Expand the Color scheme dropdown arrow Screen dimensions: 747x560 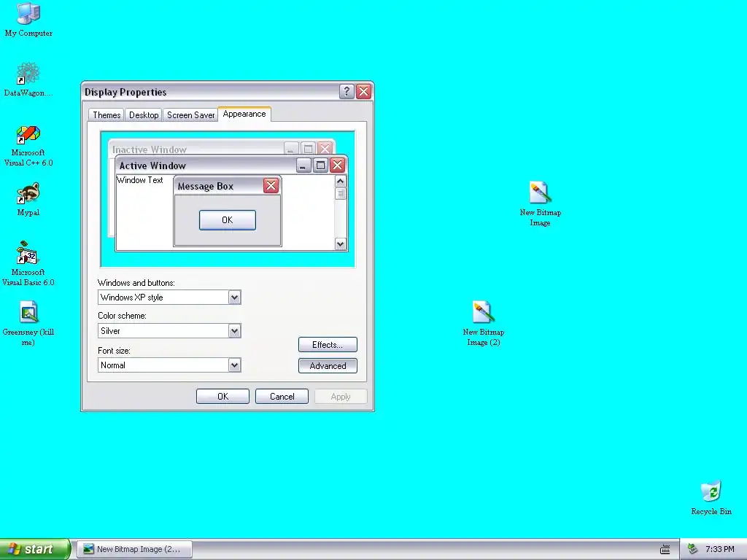click(234, 331)
